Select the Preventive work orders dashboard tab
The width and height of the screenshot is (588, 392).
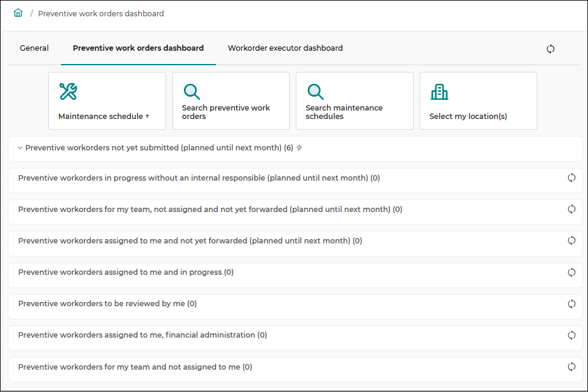[x=138, y=48]
